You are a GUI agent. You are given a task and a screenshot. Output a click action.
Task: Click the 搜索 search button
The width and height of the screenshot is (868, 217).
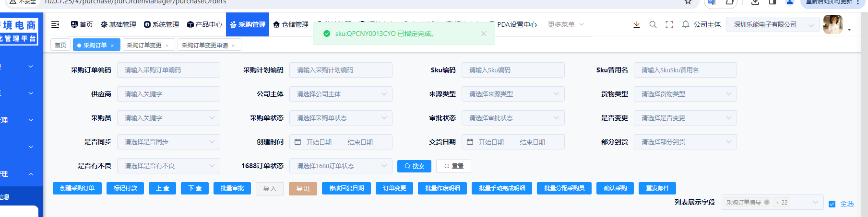tap(414, 166)
